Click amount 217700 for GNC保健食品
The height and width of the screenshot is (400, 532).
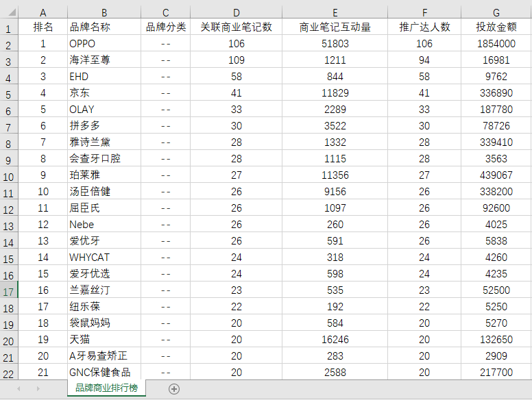click(496, 372)
